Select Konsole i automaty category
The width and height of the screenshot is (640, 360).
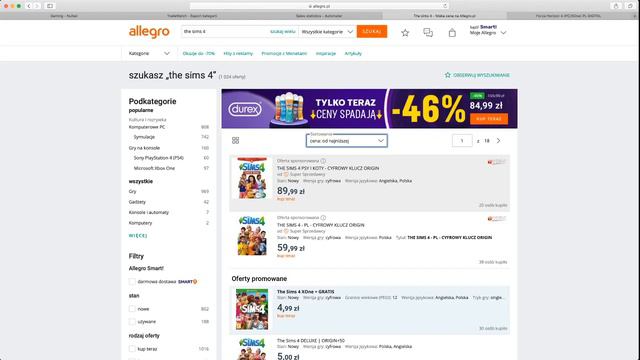pos(149,213)
